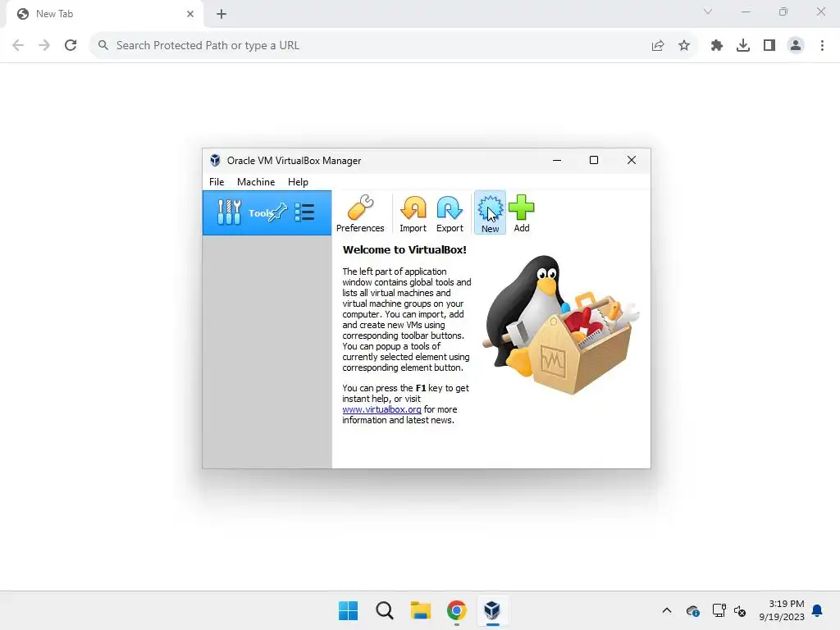The width and height of the screenshot is (840, 630).
Task: Reload the browser page
Action: [71, 46]
